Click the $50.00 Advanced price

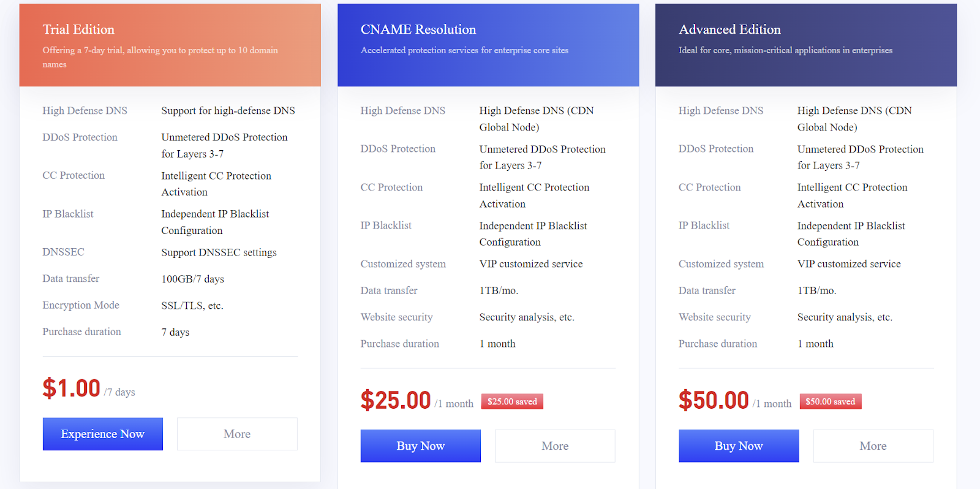pyautogui.click(x=714, y=400)
